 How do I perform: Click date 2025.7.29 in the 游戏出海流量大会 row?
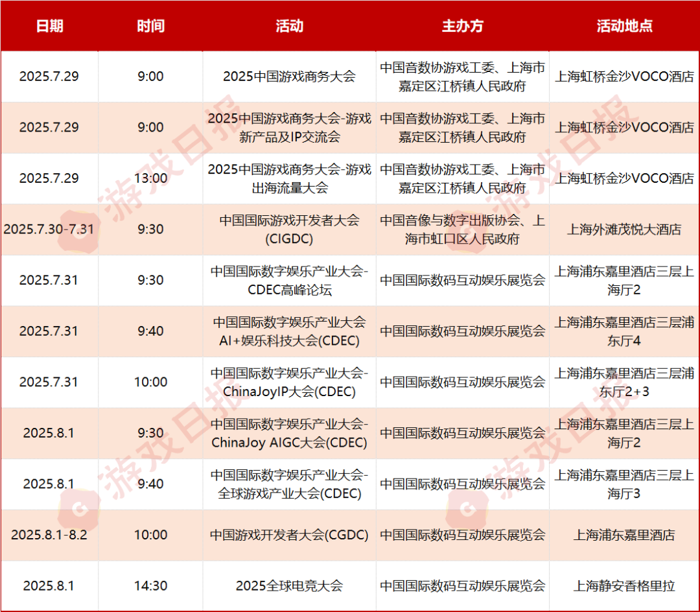coord(49,178)
